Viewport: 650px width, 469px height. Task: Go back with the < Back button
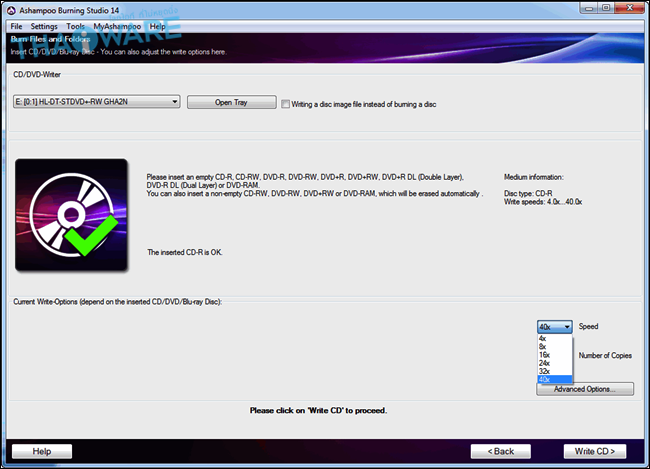point(501,451)
